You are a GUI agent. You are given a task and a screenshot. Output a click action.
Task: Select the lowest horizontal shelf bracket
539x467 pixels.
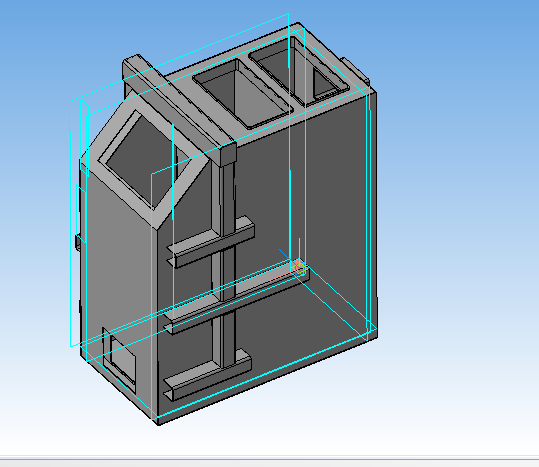coord(207,375)
